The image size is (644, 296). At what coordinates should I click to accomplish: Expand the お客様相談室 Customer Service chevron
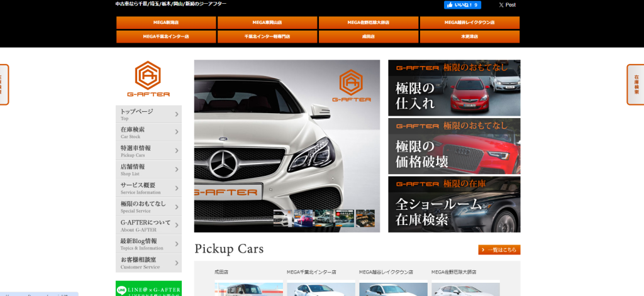tap(177, 263)
